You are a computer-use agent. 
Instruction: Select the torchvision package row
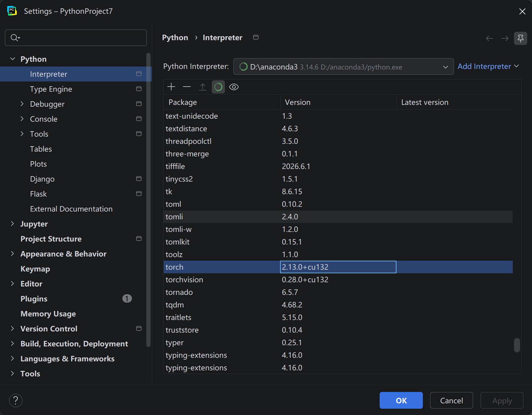coord(338,280)
